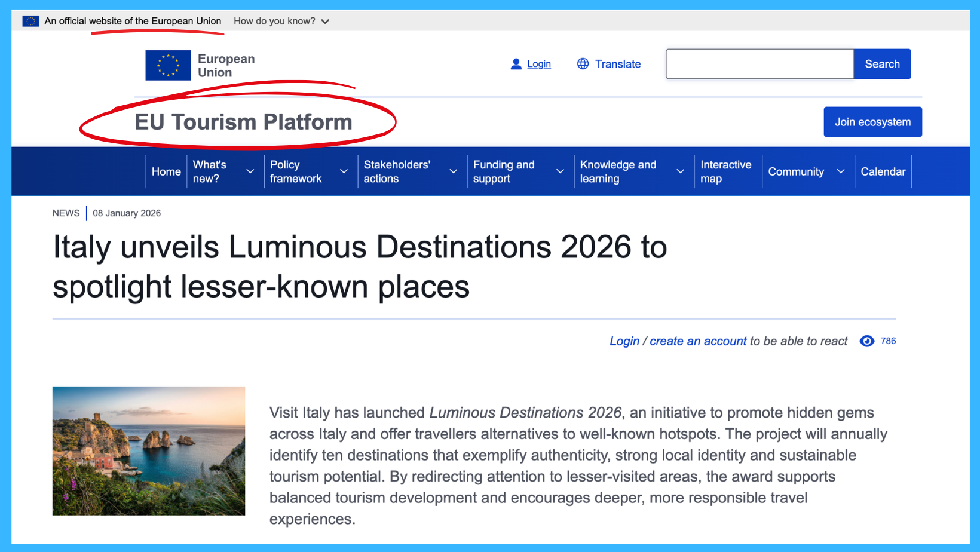The image size is (980, 552).
Task: Click the globe icon beside Translate
Action: point(583,64)
